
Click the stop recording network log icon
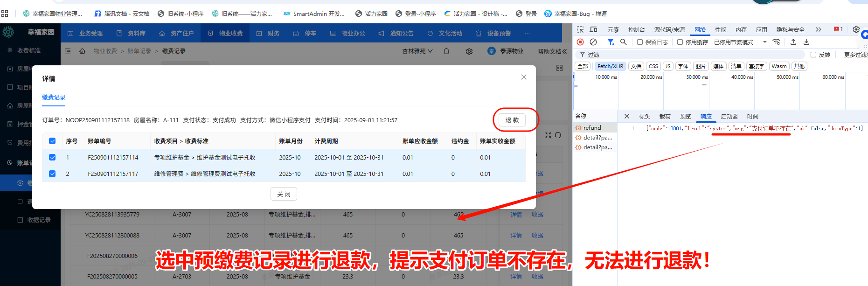[x=580, y=42]
